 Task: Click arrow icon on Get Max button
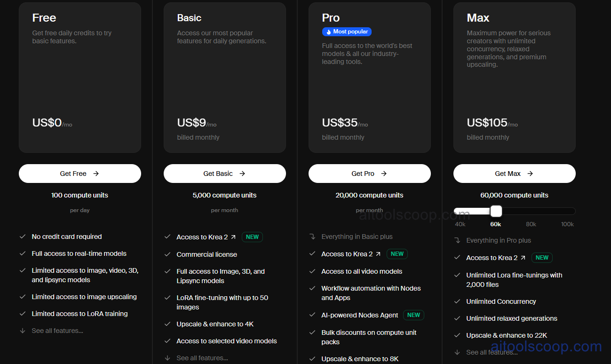pos(530,174)
